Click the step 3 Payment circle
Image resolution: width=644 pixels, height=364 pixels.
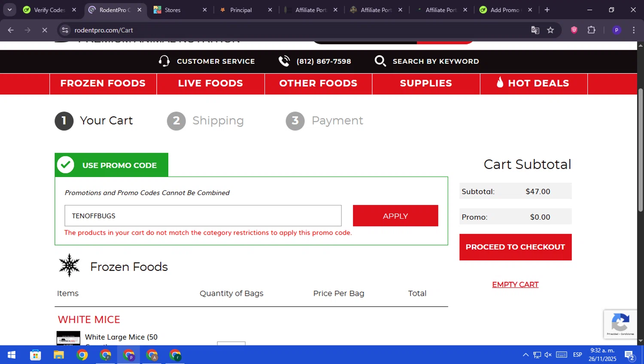click(x=295, y=121)
